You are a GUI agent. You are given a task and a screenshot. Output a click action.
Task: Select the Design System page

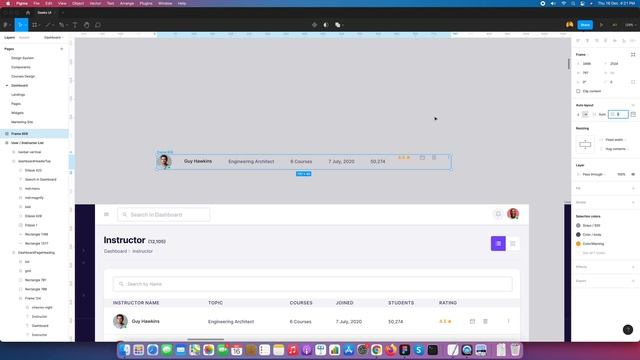[x=22, y=58]
